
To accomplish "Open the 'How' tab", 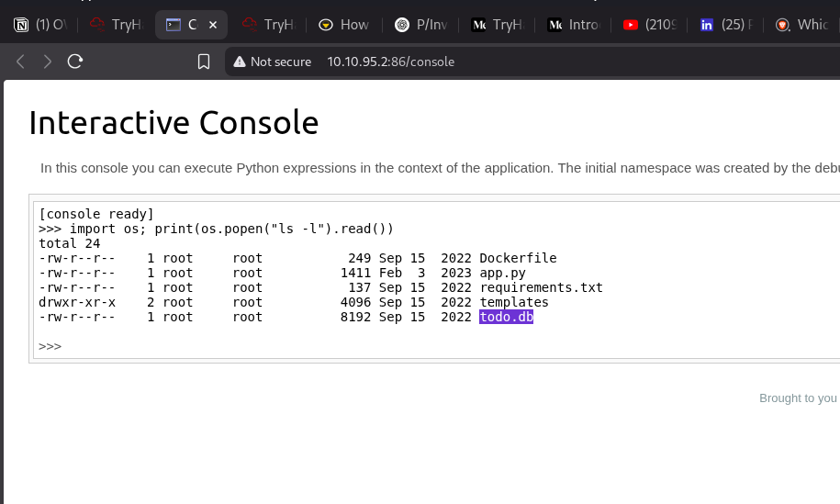I will click(x=344, y=25).
